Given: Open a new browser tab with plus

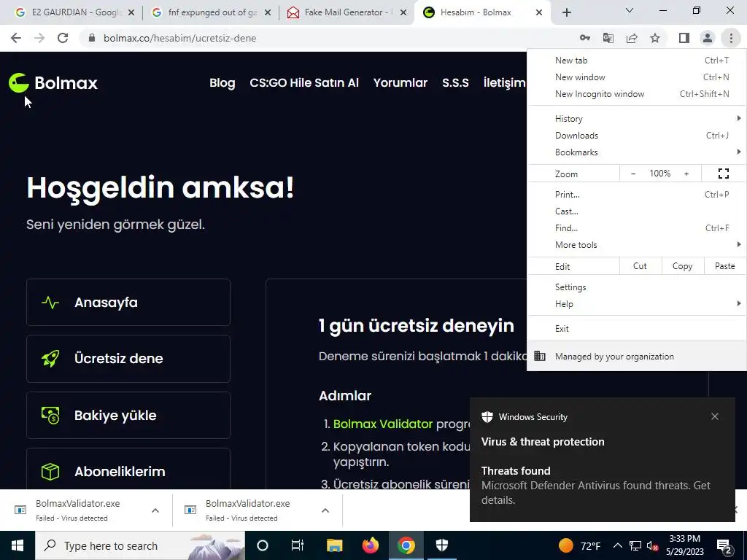Looking at the screenshot, I should (x=566, y=12).
